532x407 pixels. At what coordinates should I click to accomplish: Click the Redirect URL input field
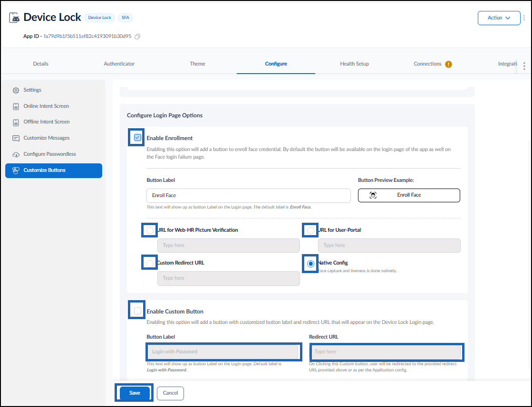click(385, 352)
